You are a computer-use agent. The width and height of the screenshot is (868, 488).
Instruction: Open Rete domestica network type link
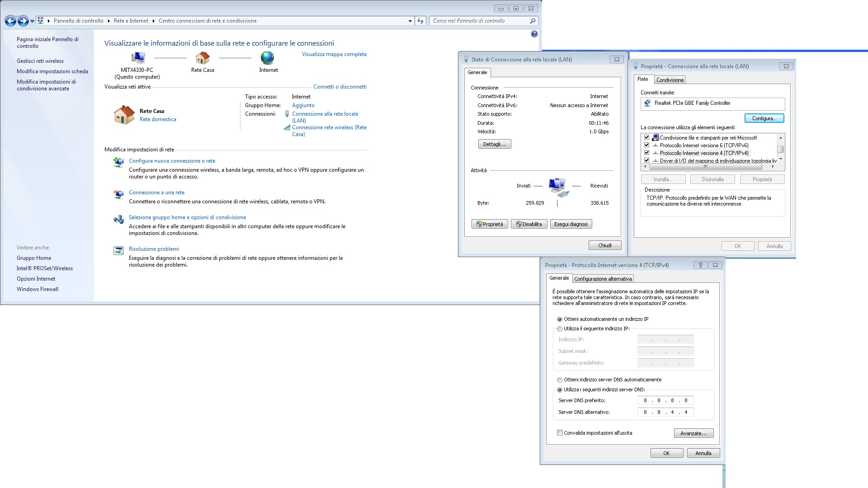coord(158,119)
